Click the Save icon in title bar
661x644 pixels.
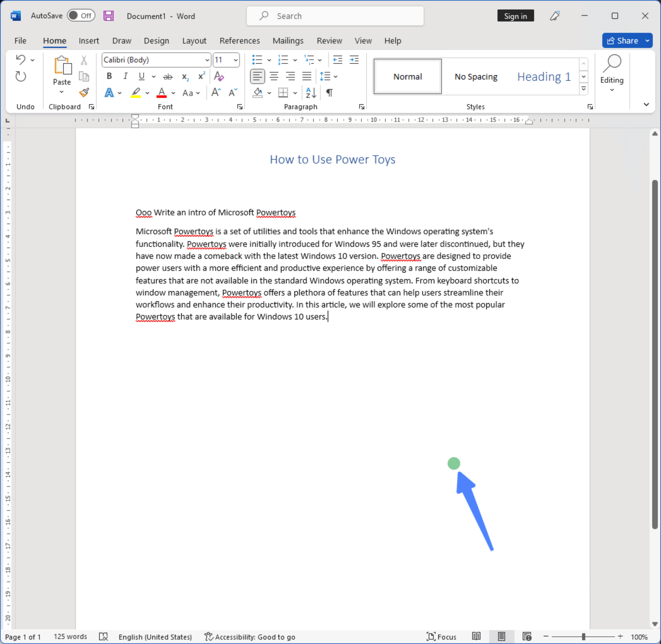coord(108,16)
